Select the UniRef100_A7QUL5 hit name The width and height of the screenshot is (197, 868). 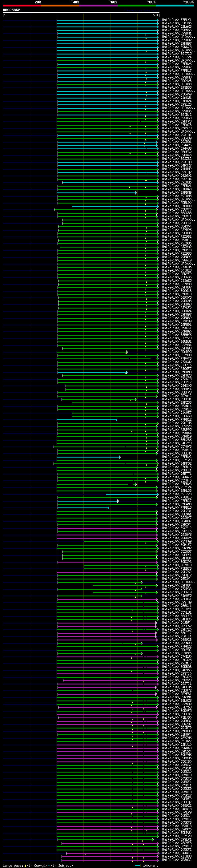[176, 497]
